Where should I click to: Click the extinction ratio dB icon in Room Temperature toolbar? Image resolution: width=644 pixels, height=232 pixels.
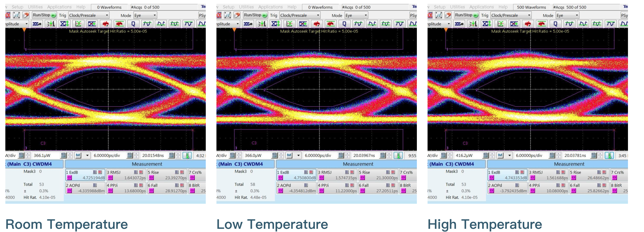[37, 24]
